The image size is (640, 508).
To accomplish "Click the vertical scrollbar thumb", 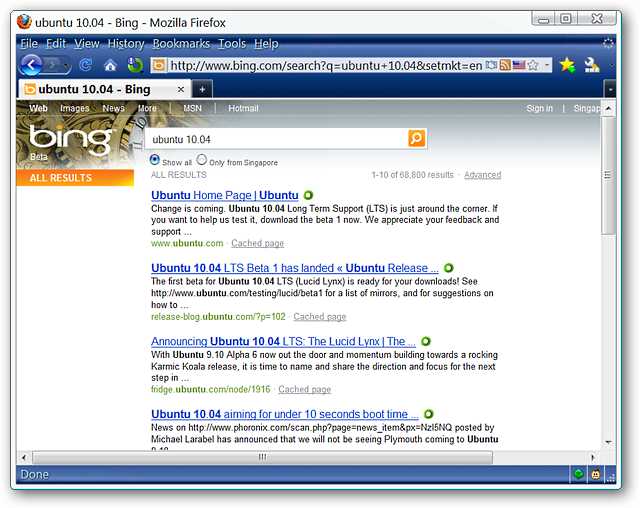I will pos(608,175).
